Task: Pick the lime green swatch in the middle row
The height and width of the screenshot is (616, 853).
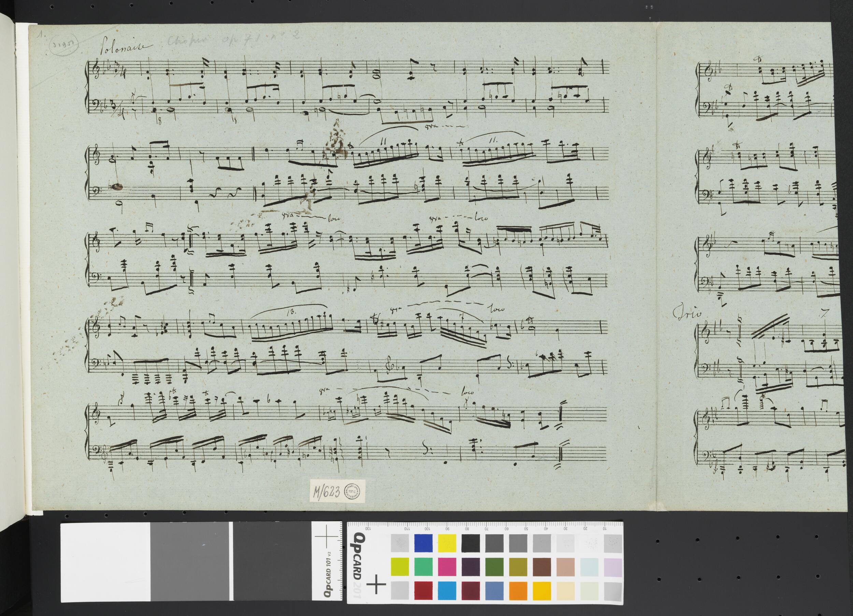Action: [400, 567]
